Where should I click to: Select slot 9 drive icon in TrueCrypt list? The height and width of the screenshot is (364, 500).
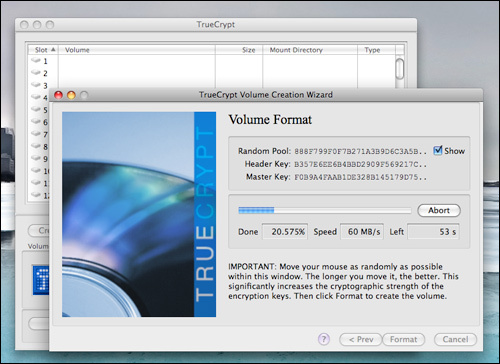(x=36, y=158)
